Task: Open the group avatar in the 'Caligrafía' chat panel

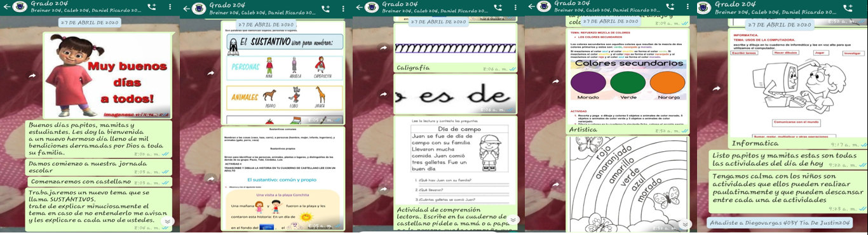Action: (x=372, y=8)
